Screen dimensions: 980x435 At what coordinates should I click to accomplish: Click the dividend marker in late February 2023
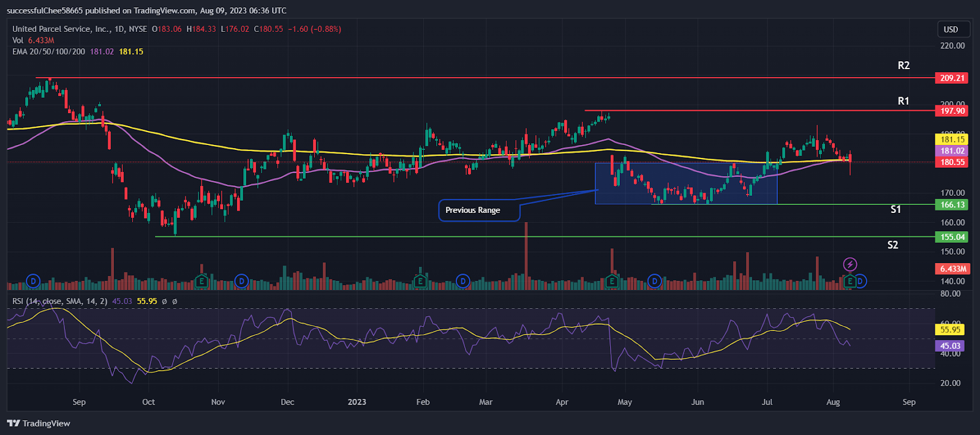(463, 281)
